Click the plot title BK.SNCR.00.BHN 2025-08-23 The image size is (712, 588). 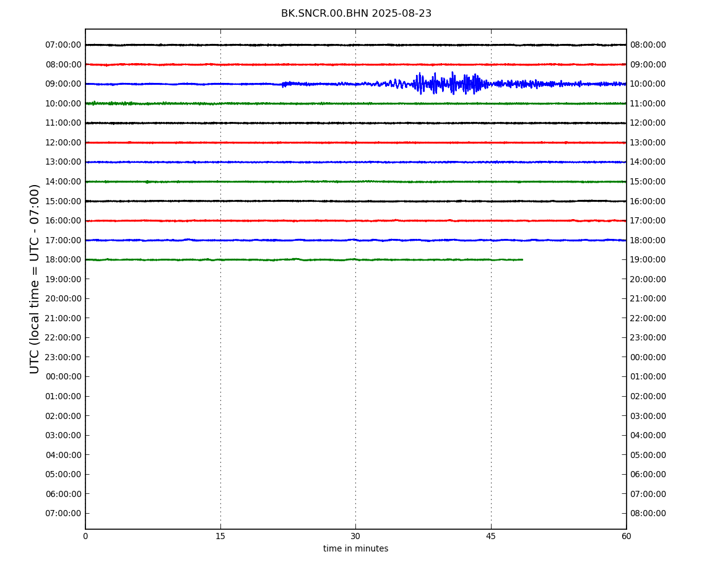point(356,14)
